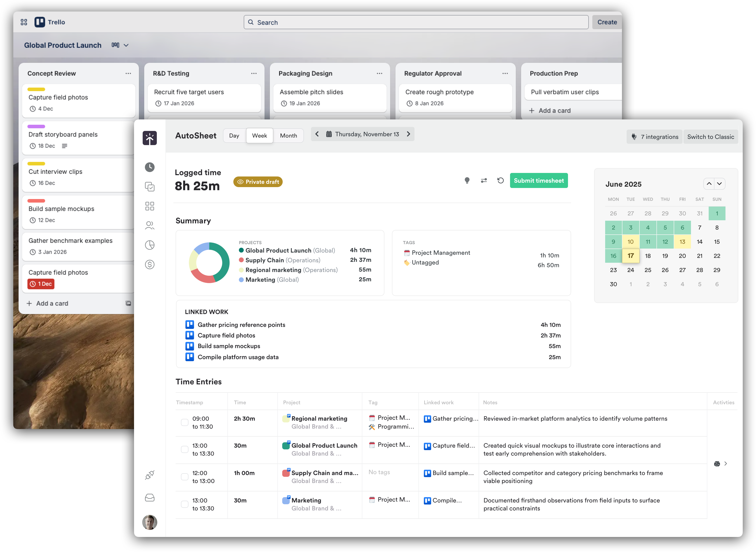The width and height of the screenshot is (756, 552).
Task: Open the inbox tray icon in sidebar
Action: click(x=149, y=498)
